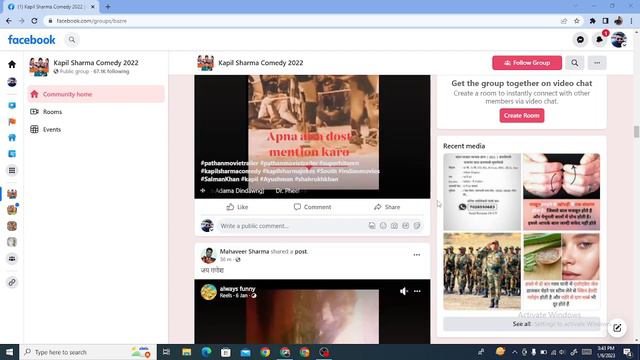Screen dimensions: 640x360
Task: Open new browser tab
Action: pyautogui.click(x=108, y=7)
